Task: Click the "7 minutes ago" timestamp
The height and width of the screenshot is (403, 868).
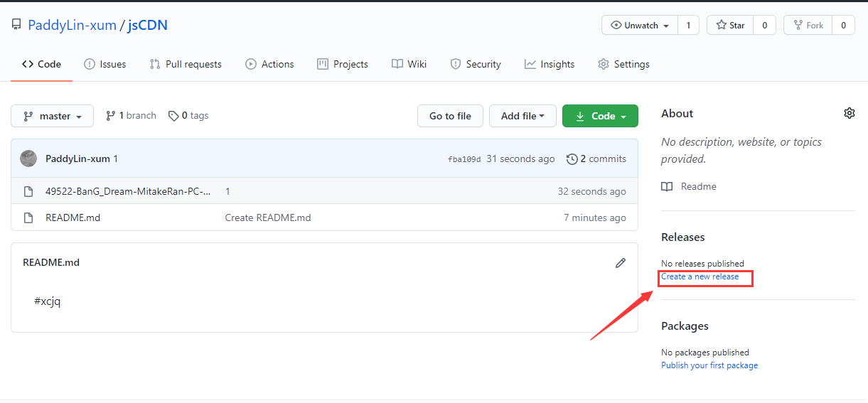Action: click(595, 217)
